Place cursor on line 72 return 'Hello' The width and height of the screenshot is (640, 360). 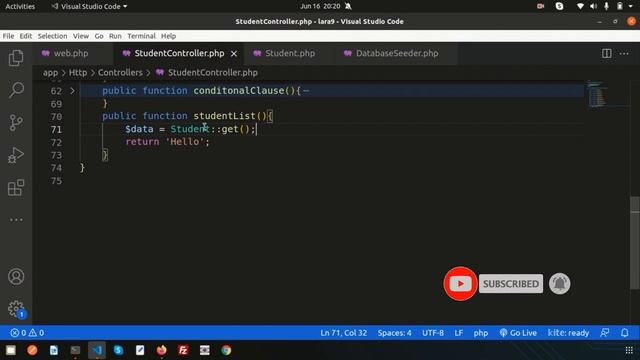pyautogui.click(x=167, y=142)
